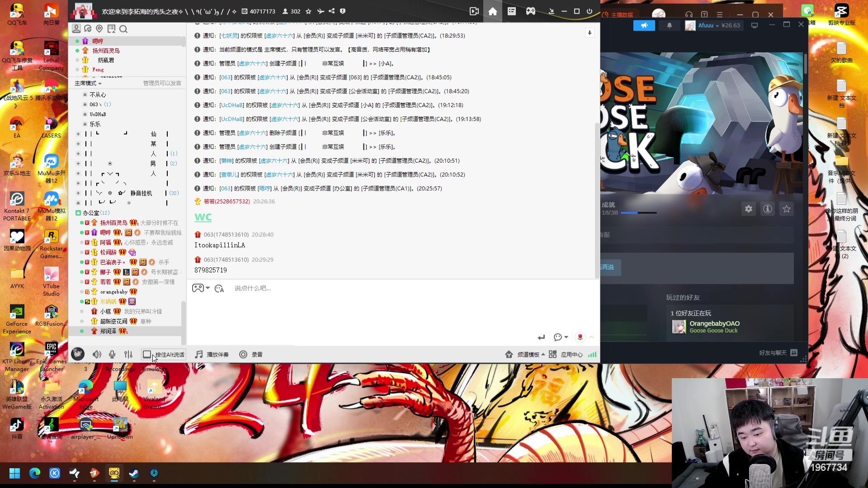The height and width of the screenshot is (488, 868).
Task: Open my profile avatar in YY bottom bar
Action: tap(78, 354)
